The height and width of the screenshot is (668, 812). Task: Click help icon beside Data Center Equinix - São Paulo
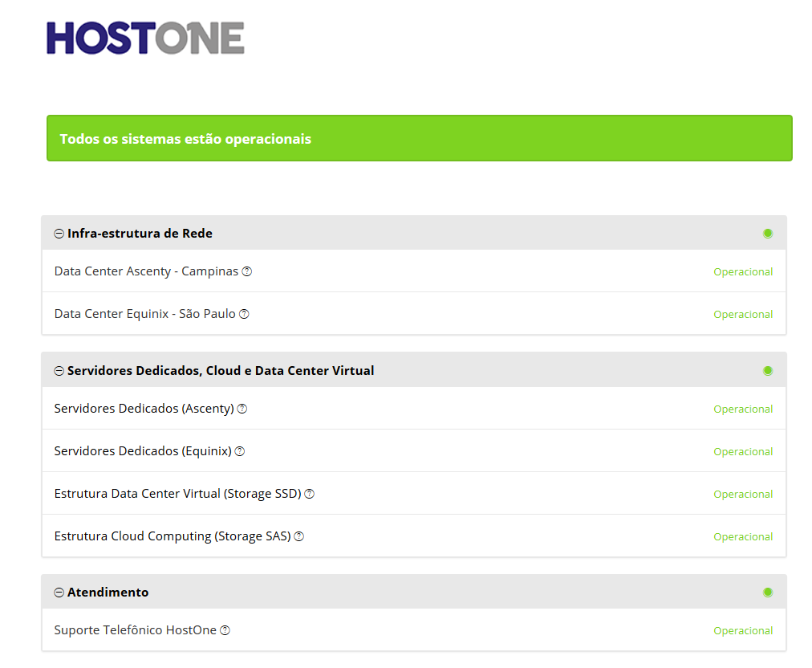245,314
